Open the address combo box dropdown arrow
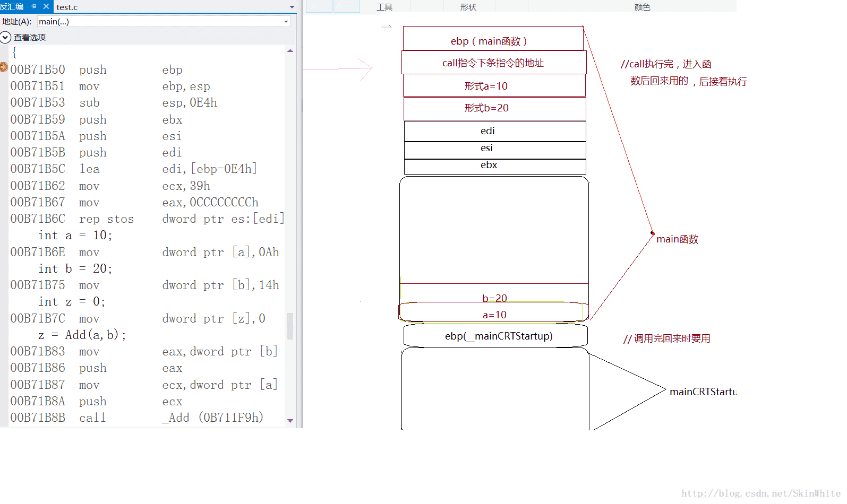847x504 pixels. click(x=286, y=21)
